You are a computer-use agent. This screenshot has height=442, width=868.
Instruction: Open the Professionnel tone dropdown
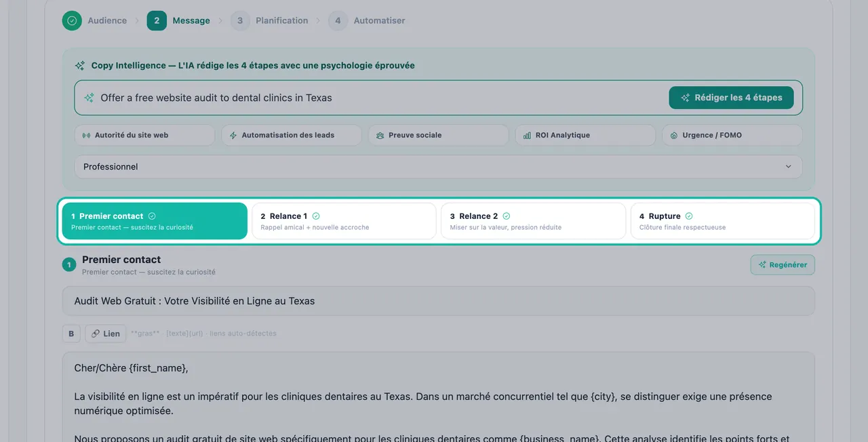coord(438,167)
